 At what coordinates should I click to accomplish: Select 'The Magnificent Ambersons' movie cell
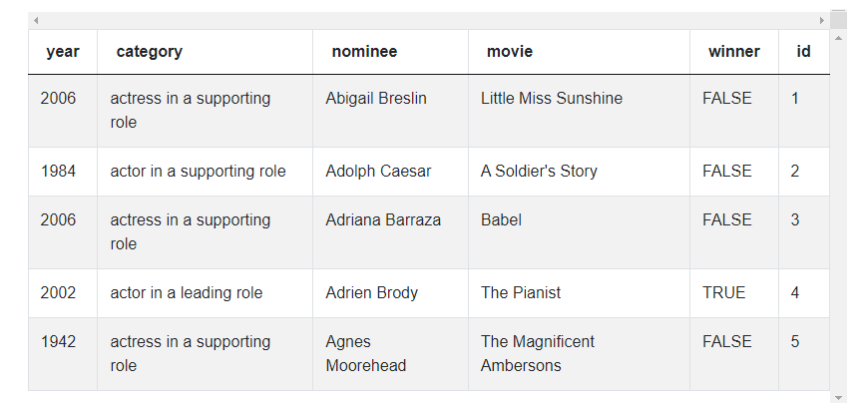click(x=538, y=353)
